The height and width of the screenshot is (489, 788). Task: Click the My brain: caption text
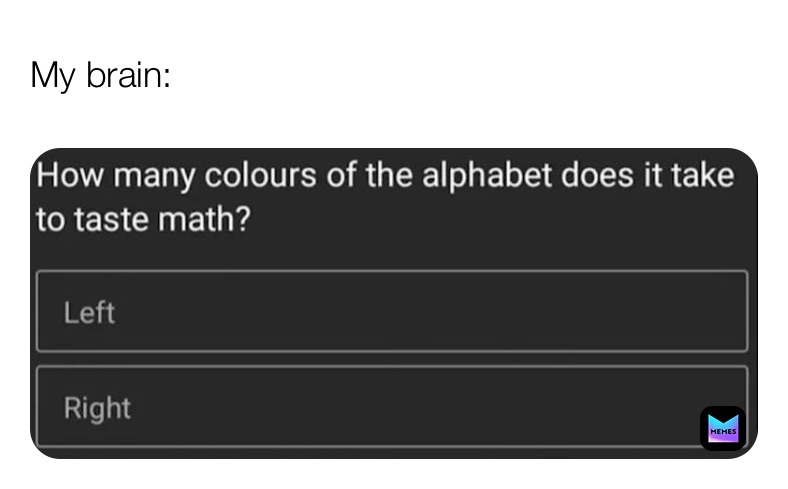click(x=100, y=75)
